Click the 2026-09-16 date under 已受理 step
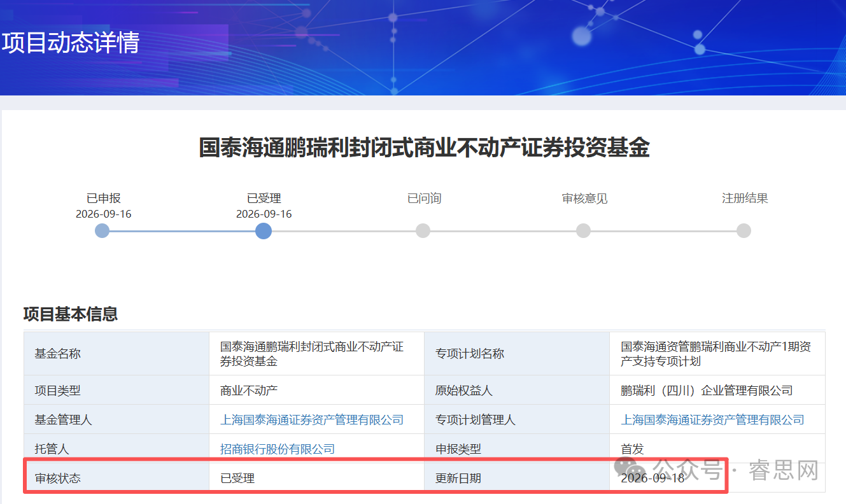The image size is (846, 504). click(x=264, y=214)
